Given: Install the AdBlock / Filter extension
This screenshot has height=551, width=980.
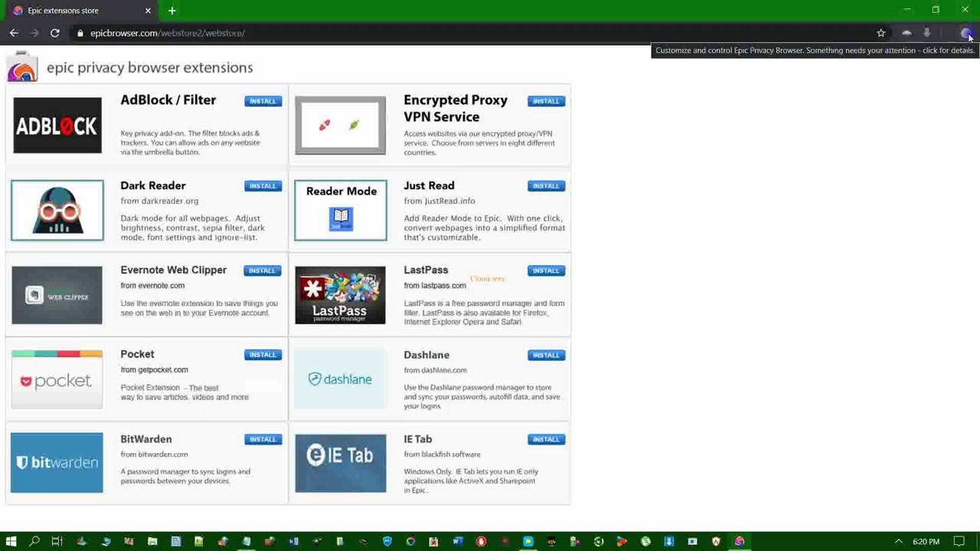Looking at the screenshot, I should [x=263, y=101].
